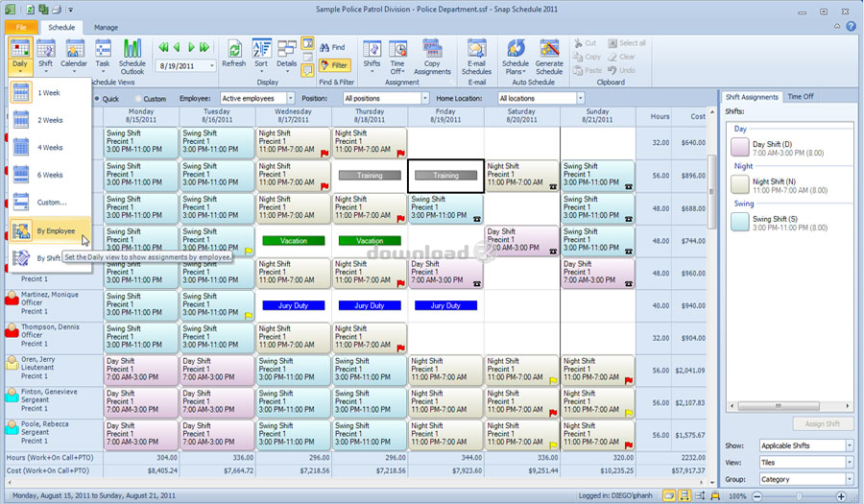Viewport: 864px width, 504px height.
Task: Click Paste in the Clipboard group
Action: (588, 70)
